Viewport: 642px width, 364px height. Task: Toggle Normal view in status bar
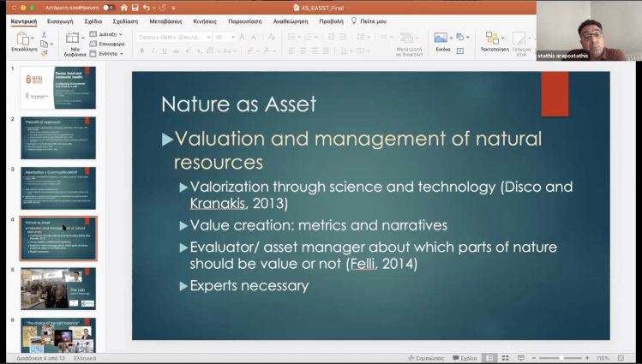click(489, 358)
